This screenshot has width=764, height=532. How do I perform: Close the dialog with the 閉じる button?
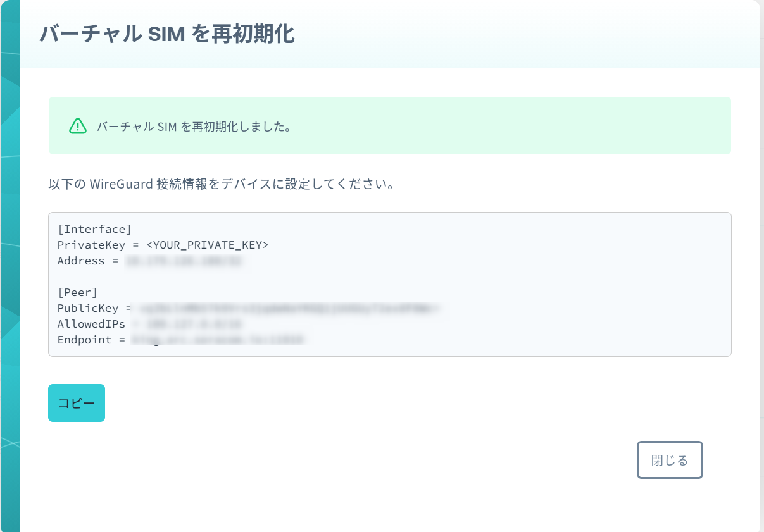tap(670, 460)
